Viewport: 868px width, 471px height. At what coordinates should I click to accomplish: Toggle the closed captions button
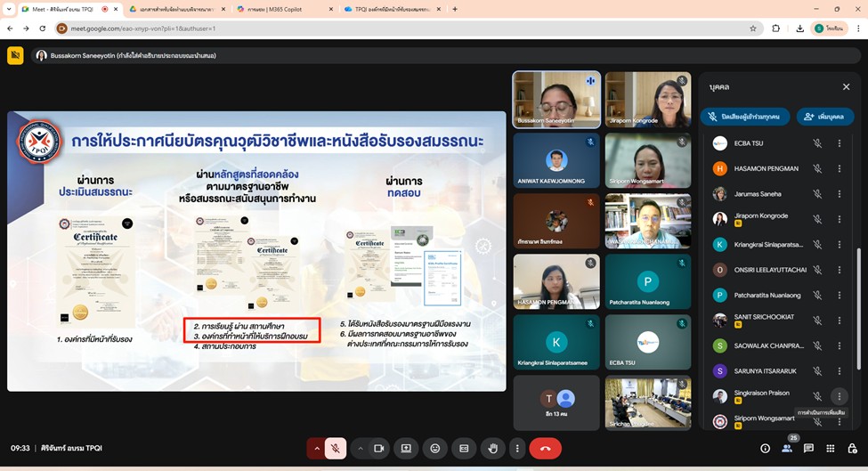tap(463, 449)
